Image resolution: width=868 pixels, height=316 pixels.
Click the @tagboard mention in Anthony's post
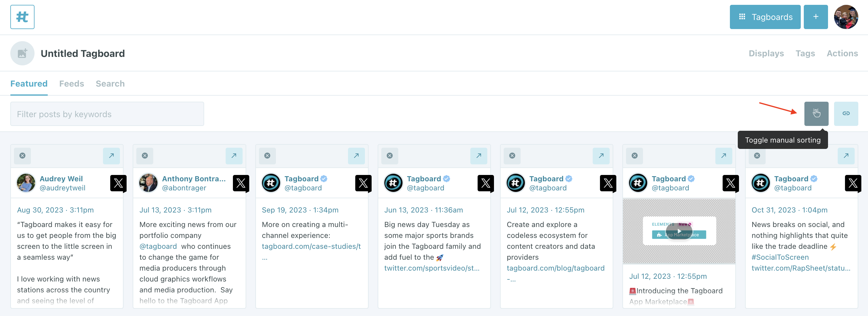pyautogui.click(x=158, y=246)
